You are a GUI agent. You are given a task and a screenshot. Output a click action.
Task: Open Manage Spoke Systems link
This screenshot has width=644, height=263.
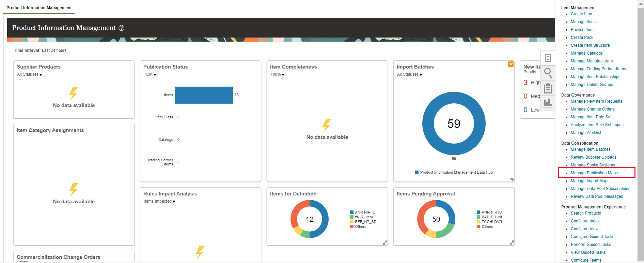tap(593, 165)
